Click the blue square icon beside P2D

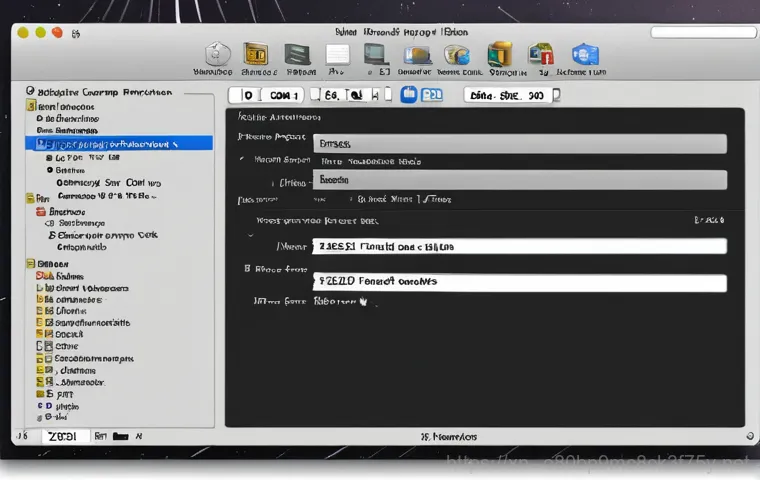(408, 95)
